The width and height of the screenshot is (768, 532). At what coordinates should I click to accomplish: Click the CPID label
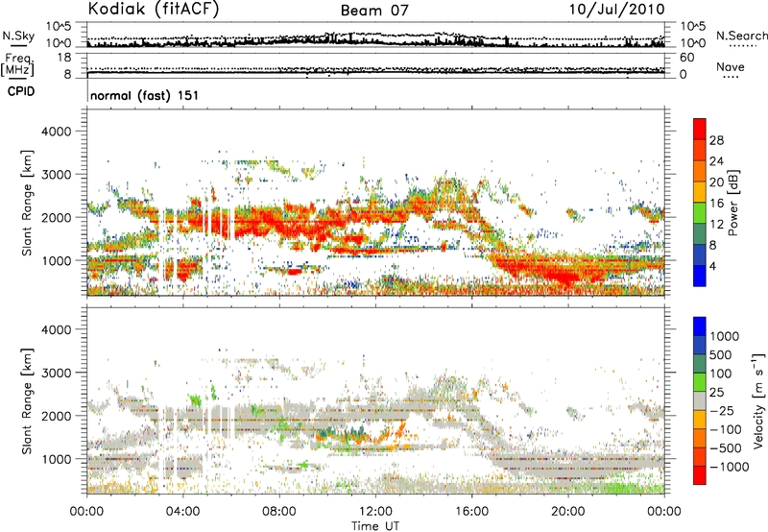21,91
